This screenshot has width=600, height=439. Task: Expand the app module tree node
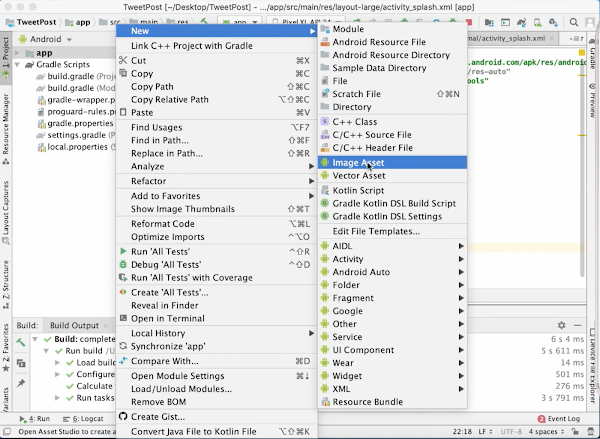coord(17,53)
